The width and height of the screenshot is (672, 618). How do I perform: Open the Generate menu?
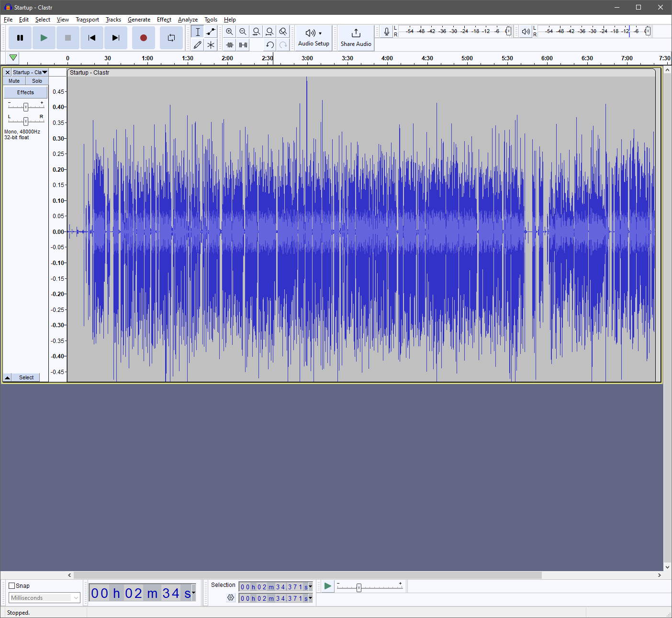click(x=139, y=20)
